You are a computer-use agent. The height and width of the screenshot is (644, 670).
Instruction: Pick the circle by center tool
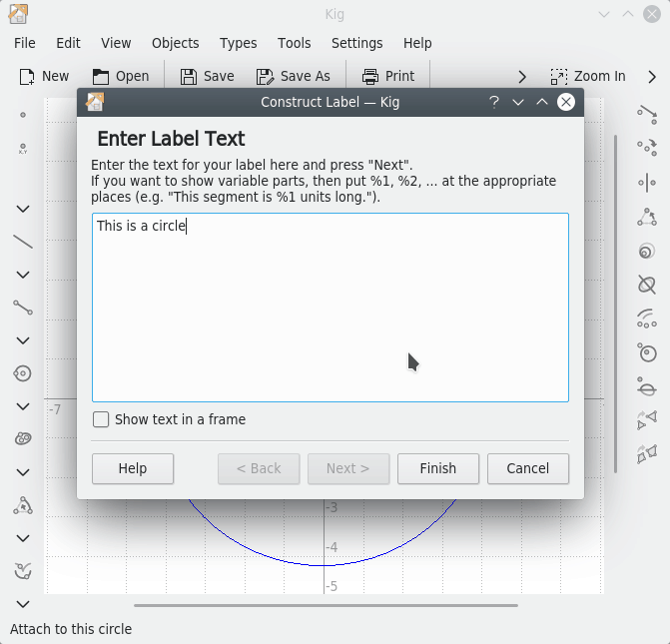[23, 373]
